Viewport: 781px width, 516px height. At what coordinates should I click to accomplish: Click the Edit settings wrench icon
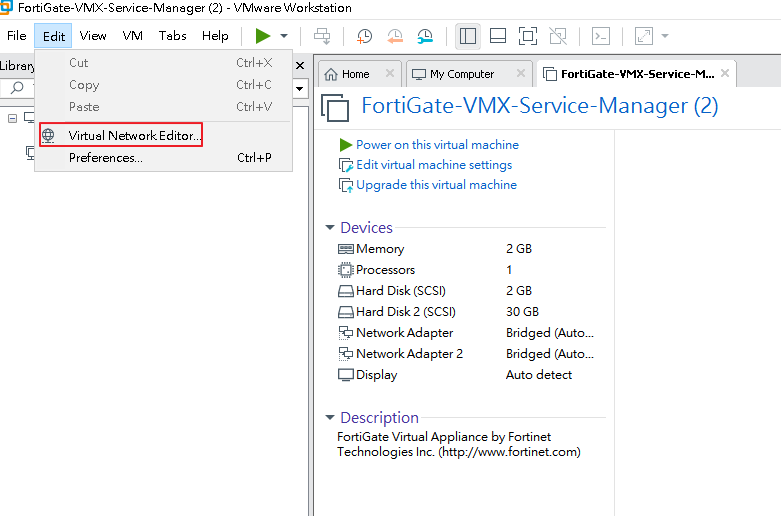point(346,165)
